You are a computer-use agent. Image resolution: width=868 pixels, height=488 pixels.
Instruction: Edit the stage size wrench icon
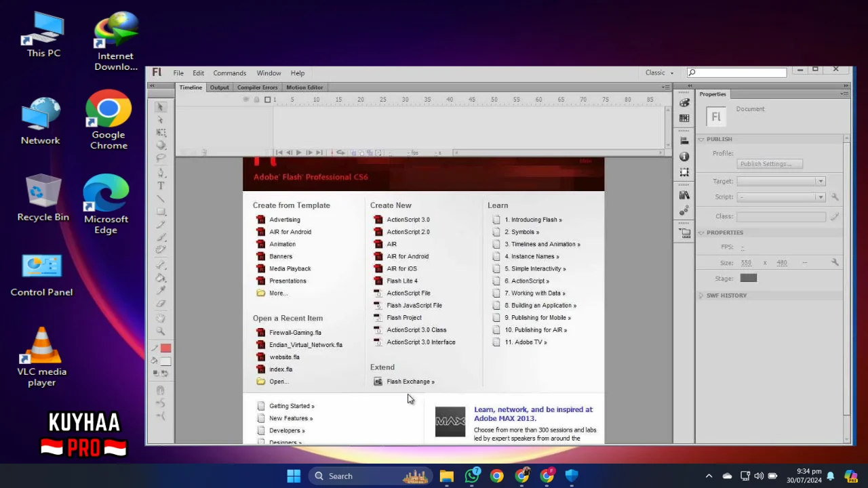pyautogui.click(x=835, y=262)
